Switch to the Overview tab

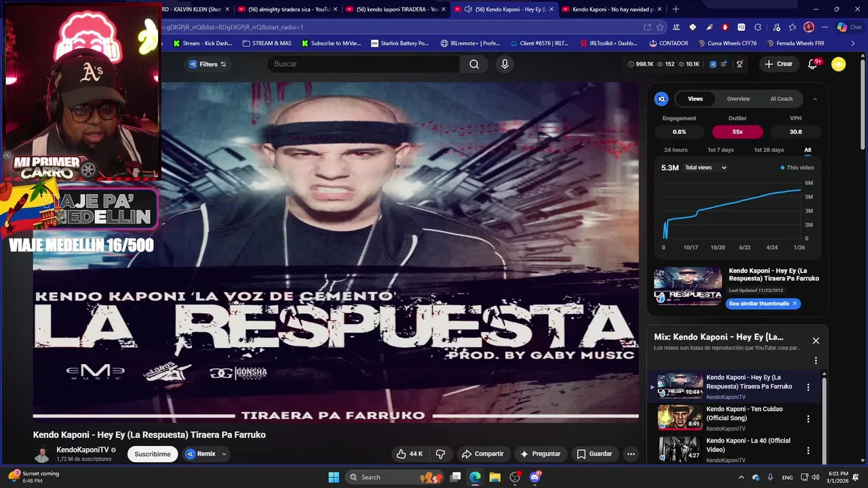tap(738, 99)
